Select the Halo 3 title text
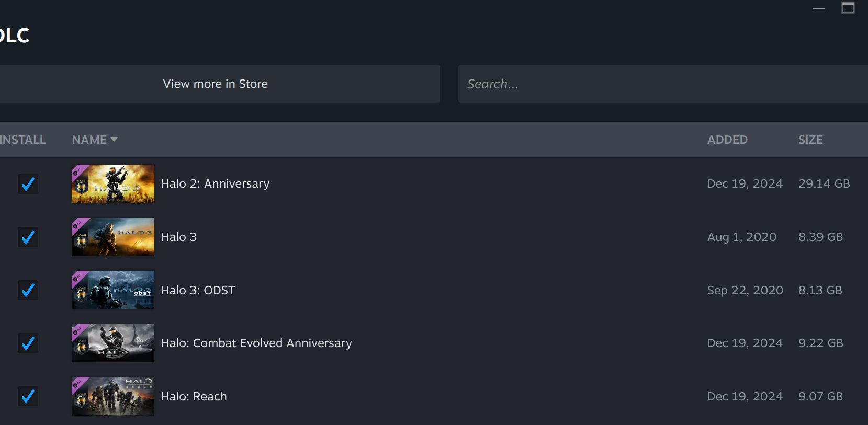The image size is (868, 425). (x=179, y=237)
